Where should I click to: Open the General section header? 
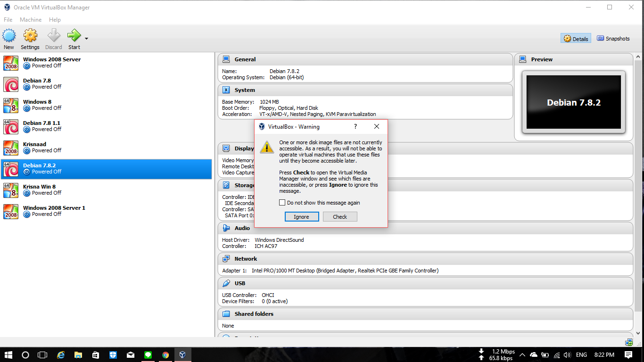pos(365,59)
